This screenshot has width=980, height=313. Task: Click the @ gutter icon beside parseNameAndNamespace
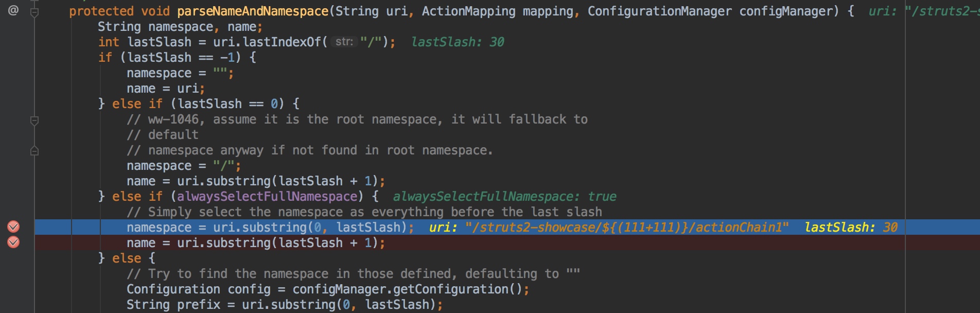(13, 10)
